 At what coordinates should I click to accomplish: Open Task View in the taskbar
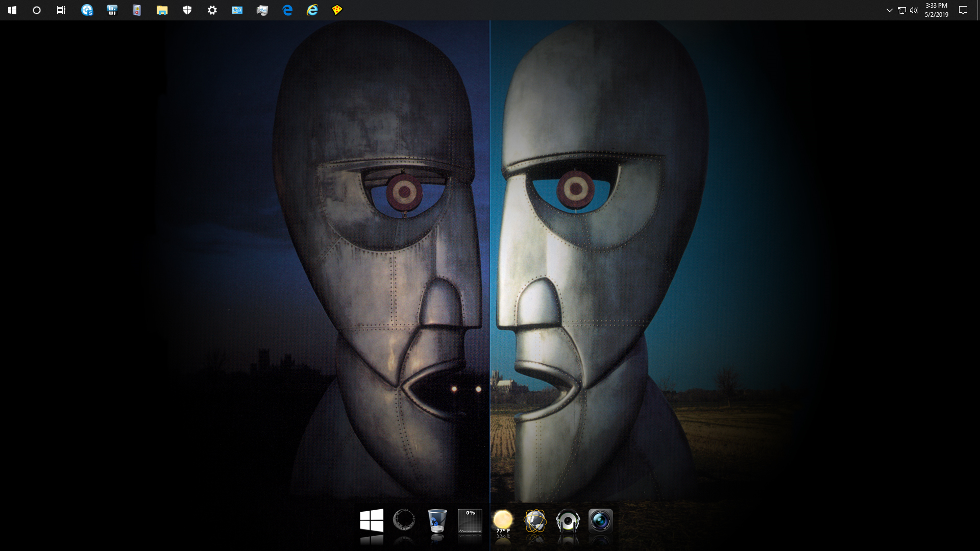[61, 10]
